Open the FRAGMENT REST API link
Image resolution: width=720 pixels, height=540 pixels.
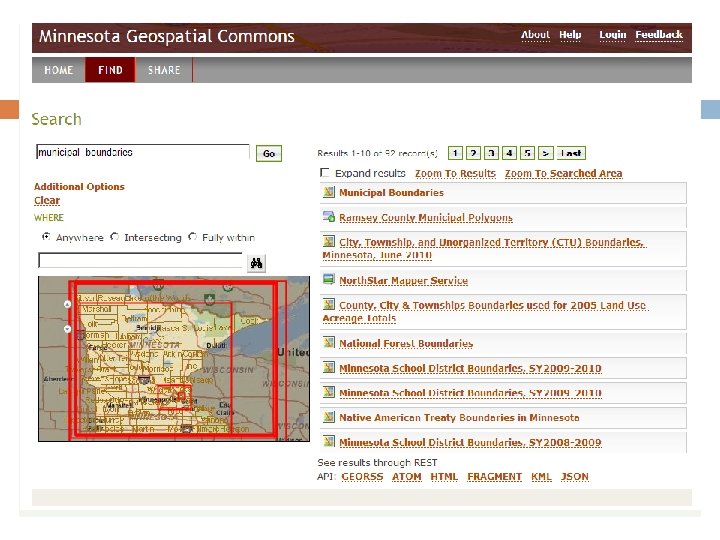(x=495, y=477)
